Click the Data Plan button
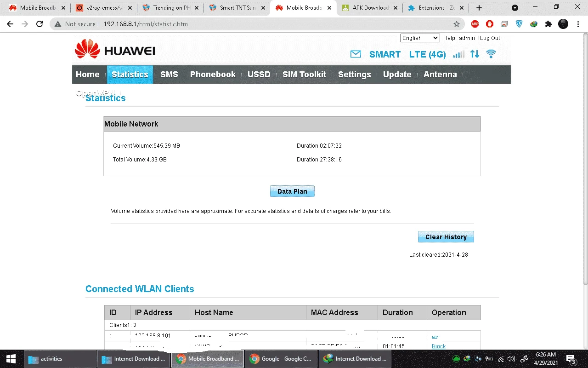 (292, 191)
